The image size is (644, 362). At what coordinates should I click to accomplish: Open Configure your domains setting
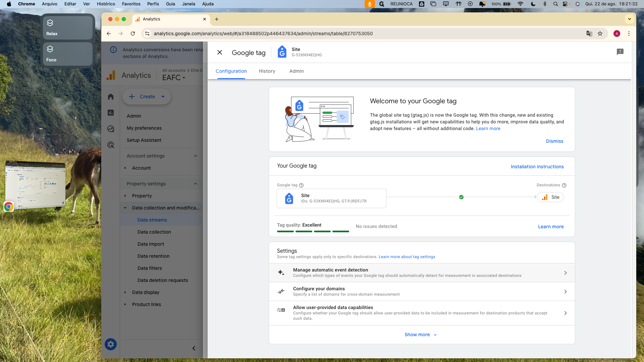pos(422,291)
